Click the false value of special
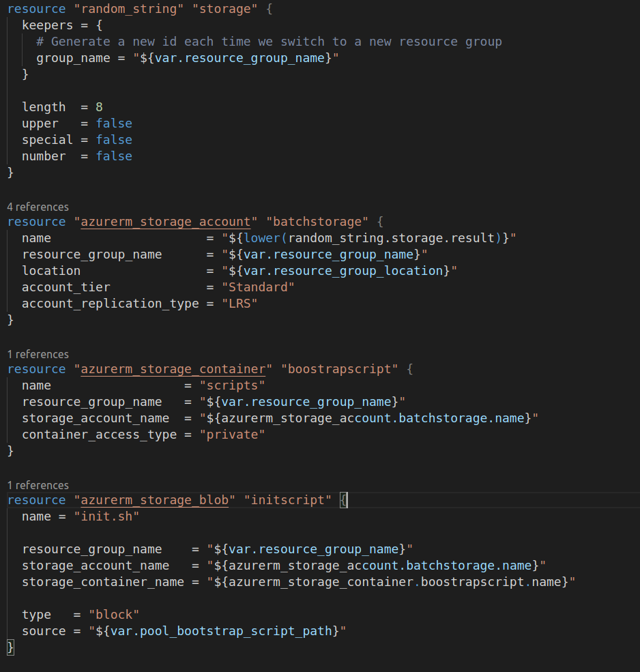The image size is (640, 672). coord(114,140)
